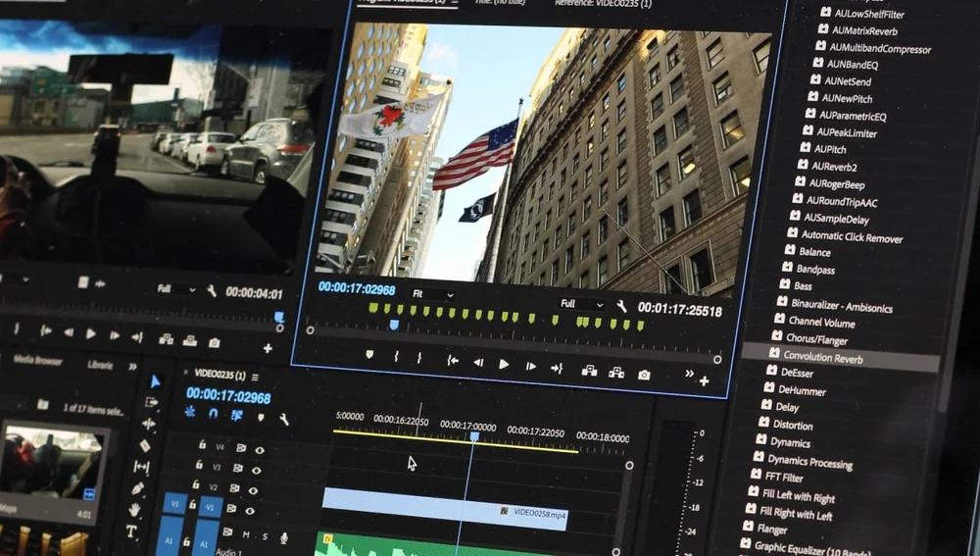The width and height of the screenshot is (980, 556).
Task: Toggle visibility eye of track V4
Action: click(x=260, y=450)
